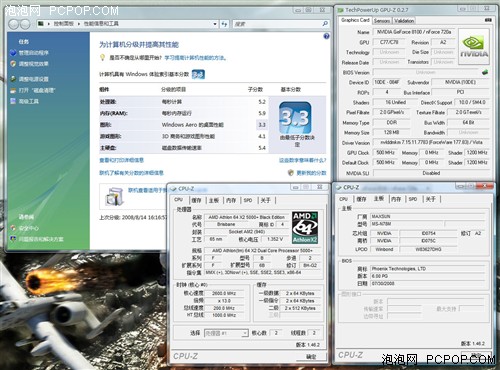Click the MAXSUN manufacturer field in right CPU-Z
Viewport: 500px width, 370px height.
(x=428, y=216)
